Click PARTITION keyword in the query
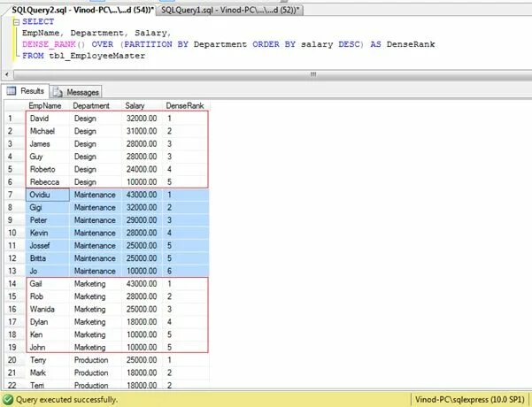The image size is (532, 407). click(x=148, y=44)
